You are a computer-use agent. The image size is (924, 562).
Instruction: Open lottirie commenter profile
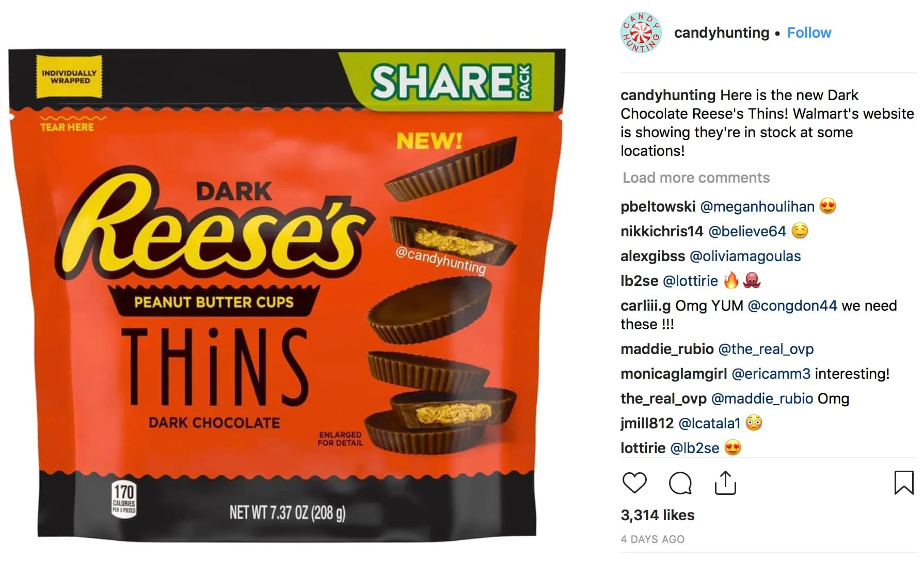click(643, 448)
